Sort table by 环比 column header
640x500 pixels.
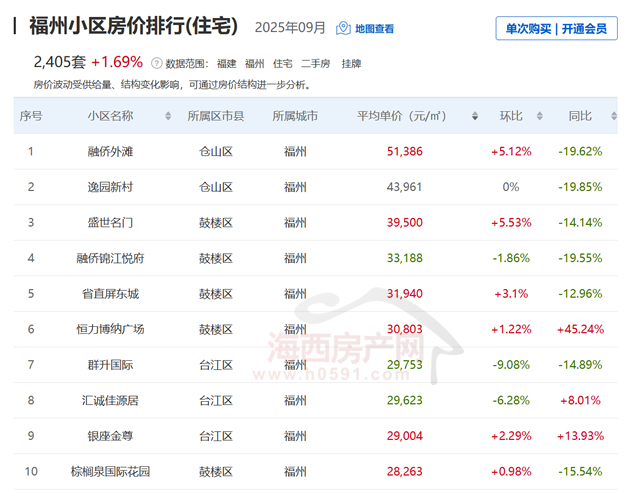pos(511,116)
